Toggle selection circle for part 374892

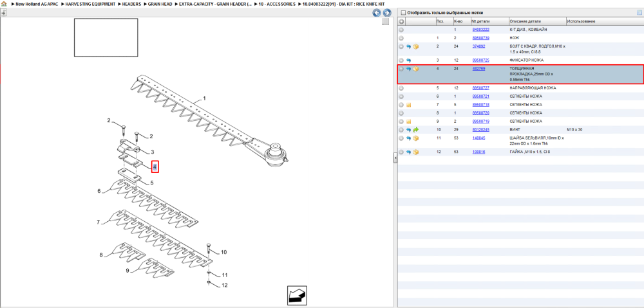coord(401,47)
